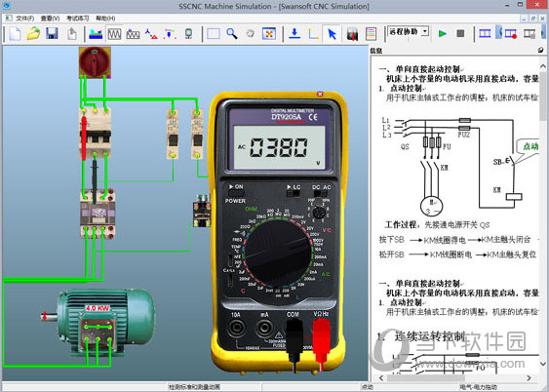Click the inner document minimize button

[x=524, y=19]
